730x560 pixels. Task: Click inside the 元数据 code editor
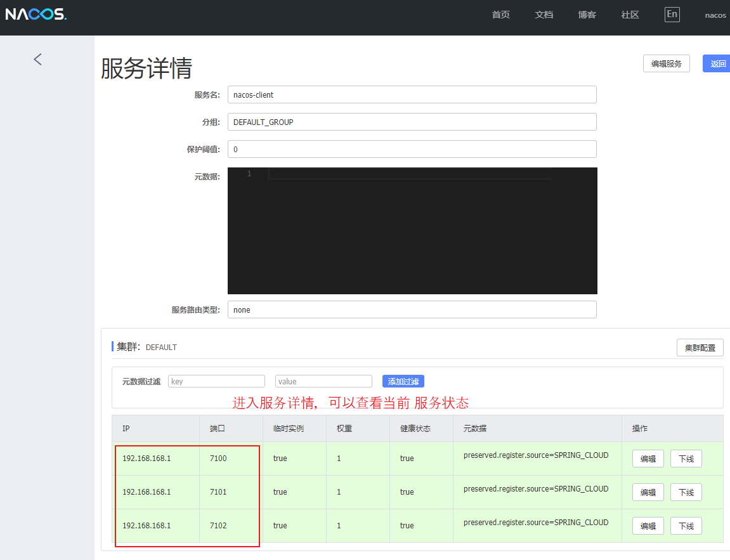click(x=412, y=231)
